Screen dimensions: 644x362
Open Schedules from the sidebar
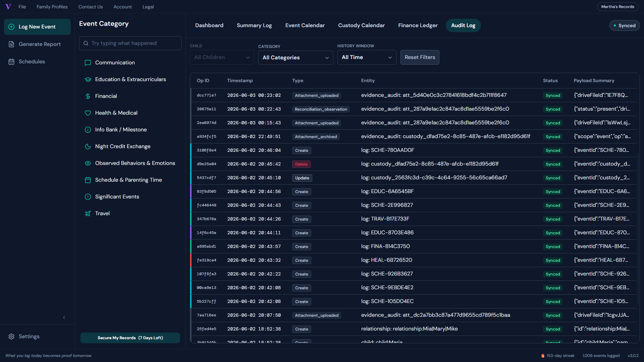tap(37, 62)
